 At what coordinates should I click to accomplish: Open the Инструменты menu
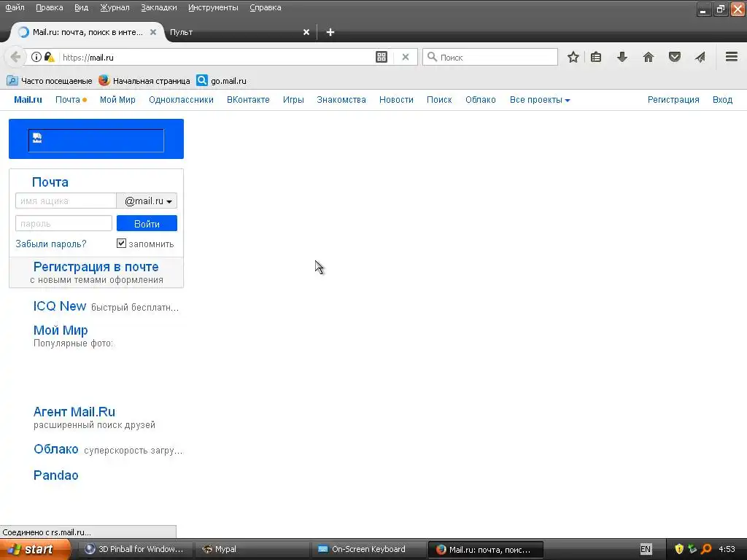[213, 7]
